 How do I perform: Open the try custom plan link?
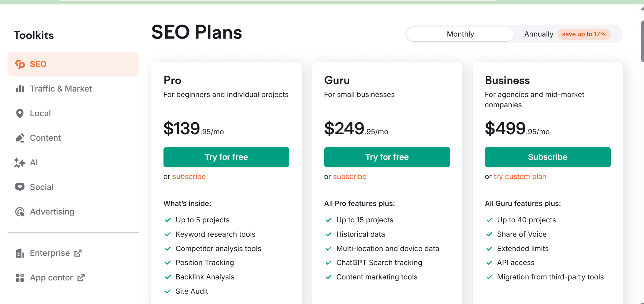point(520,177)
